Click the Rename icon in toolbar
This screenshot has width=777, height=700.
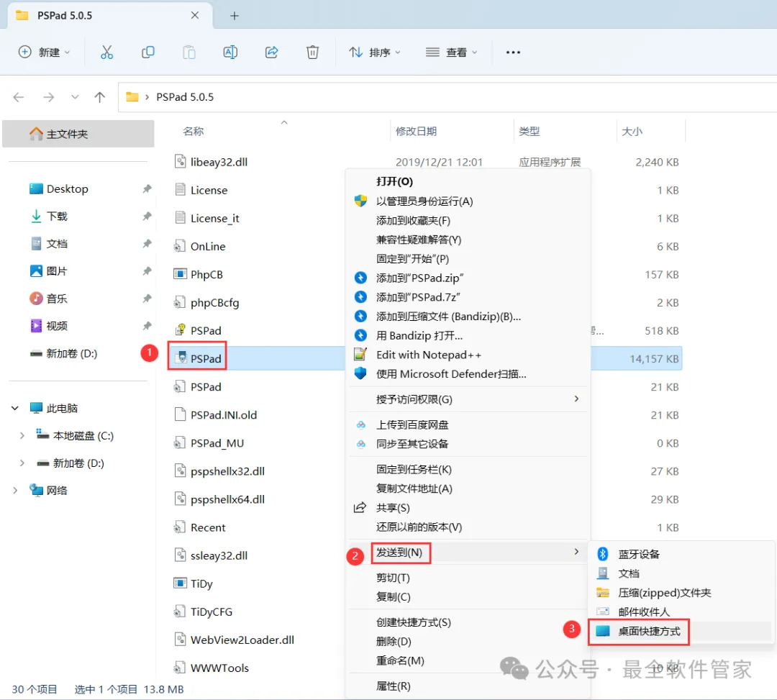point(230,52)
